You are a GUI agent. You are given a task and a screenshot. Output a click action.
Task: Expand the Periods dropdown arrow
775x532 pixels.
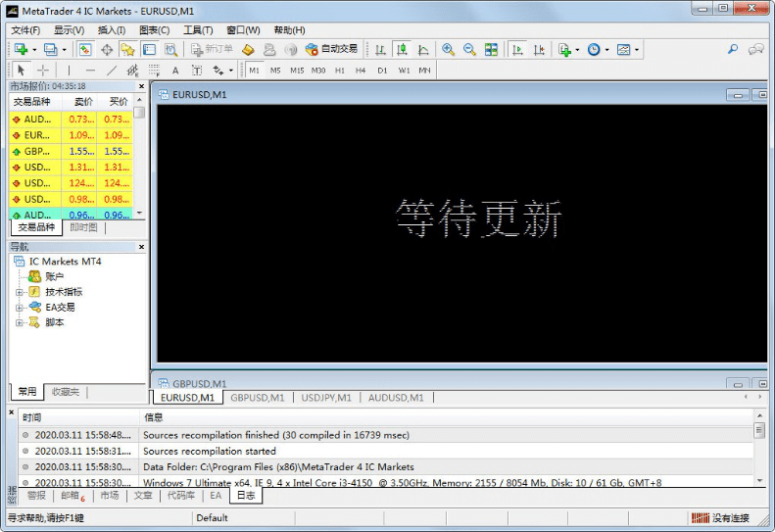[606, 49]
